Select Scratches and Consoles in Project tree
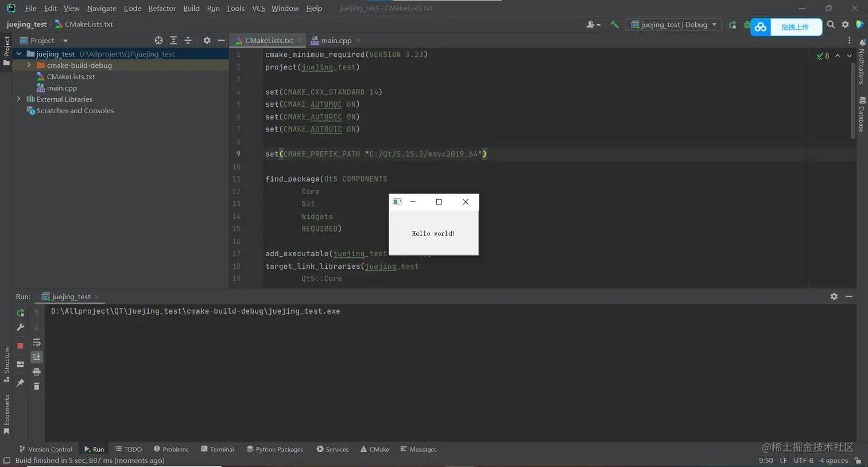The height and width of the screenshot is (467, 868). (x=75, y=111)
